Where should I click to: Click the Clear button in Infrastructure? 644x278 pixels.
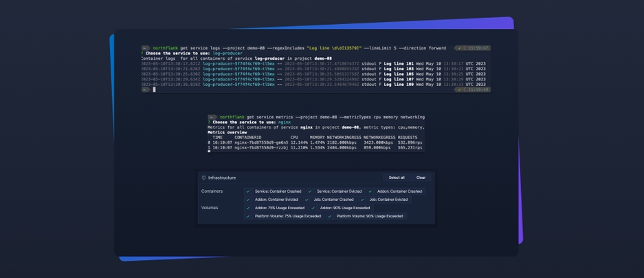click(x=421, y=178)
